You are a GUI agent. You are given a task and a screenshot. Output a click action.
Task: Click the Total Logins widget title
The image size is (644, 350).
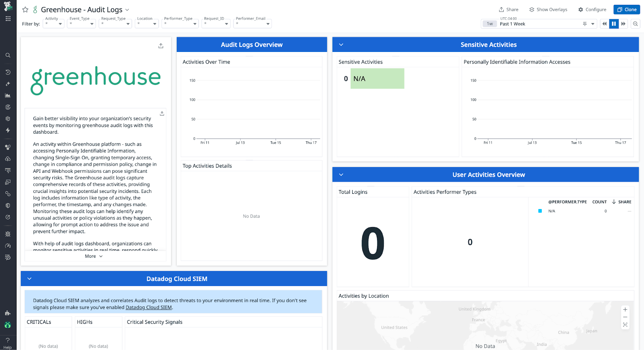point(353,192)
